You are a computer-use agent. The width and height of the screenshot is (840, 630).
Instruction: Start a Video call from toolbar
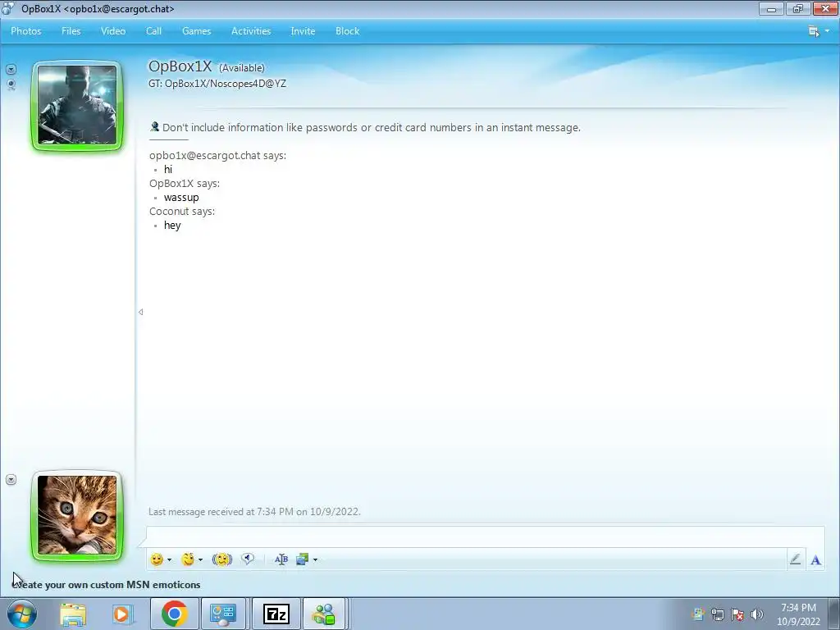(113, 31)
